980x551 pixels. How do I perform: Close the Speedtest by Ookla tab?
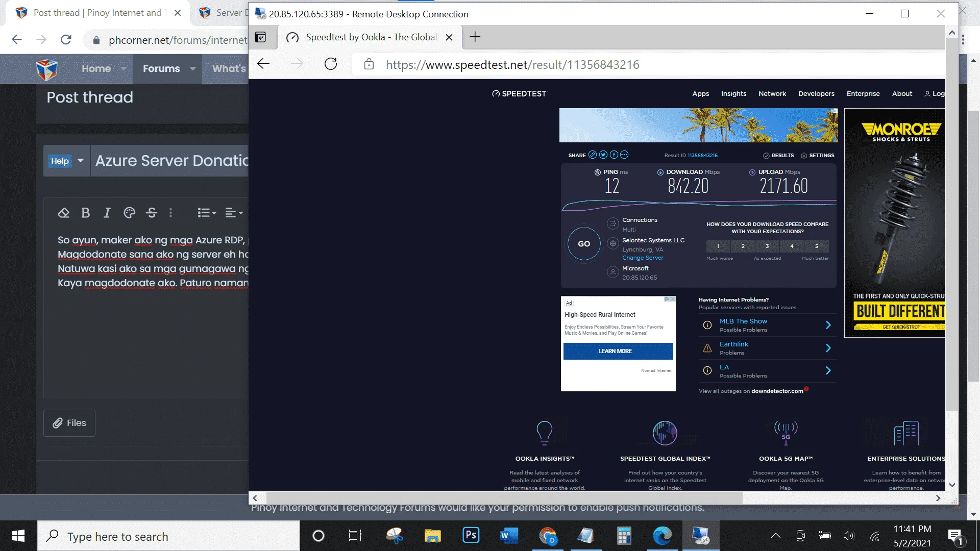449,37
